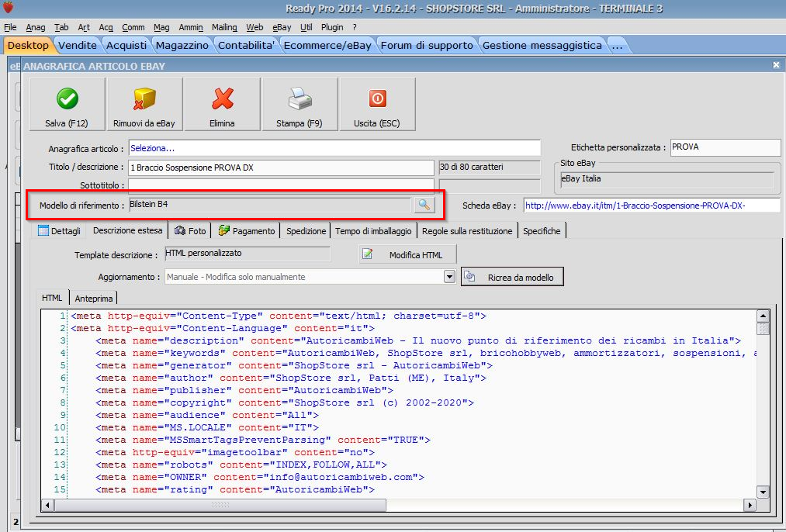The height and width of the screenshot is (532, 786).
Task: Click the Rimuovi da eBay yellow box icon
Action: [144, 98]
